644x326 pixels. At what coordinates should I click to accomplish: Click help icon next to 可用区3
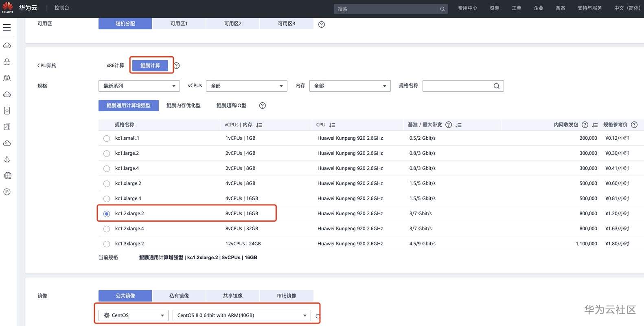[x=322, y=24]
